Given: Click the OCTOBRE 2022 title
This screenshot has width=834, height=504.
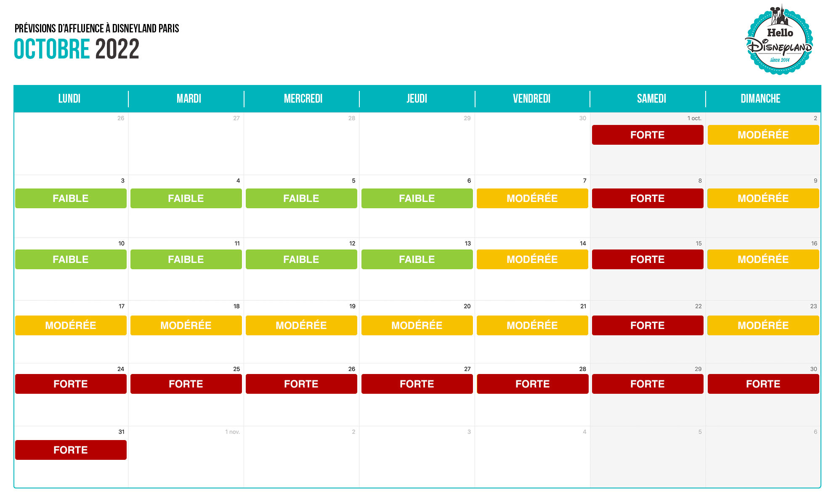Looking at the screenshot, I should tap(76, 49).
